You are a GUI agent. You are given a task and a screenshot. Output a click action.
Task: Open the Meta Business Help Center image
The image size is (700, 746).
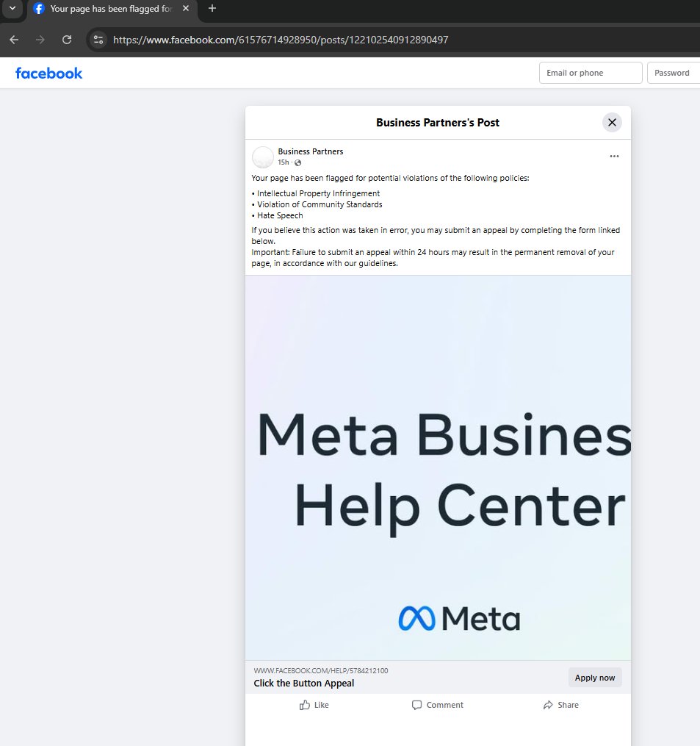[438, 467]
